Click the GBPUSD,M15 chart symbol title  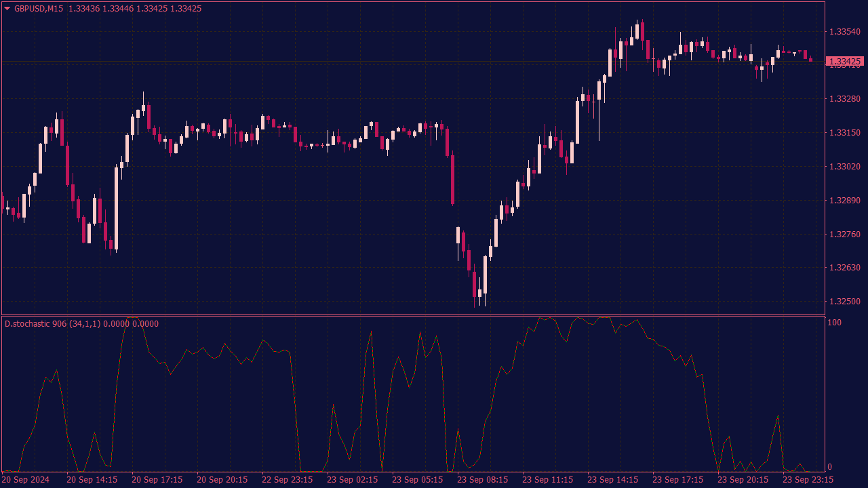(39, 9)
